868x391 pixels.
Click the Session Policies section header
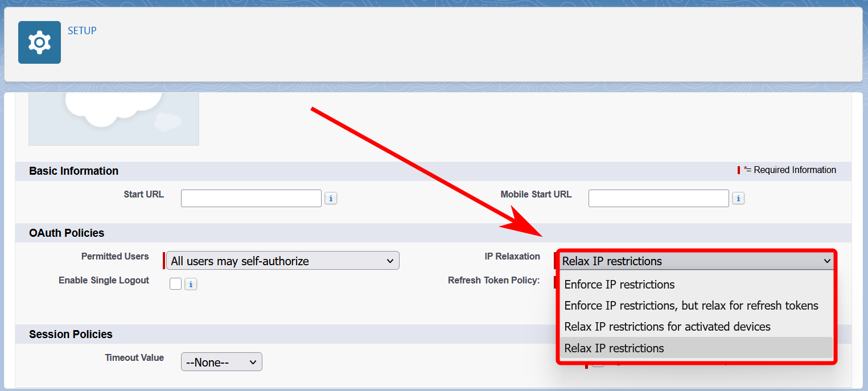pyautogui.click(x=71, y=334)
